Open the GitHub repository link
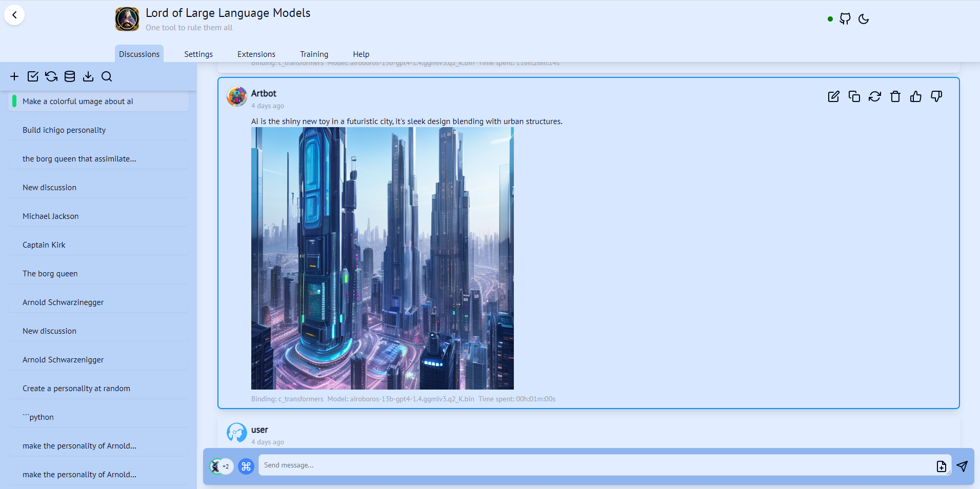 845,19
